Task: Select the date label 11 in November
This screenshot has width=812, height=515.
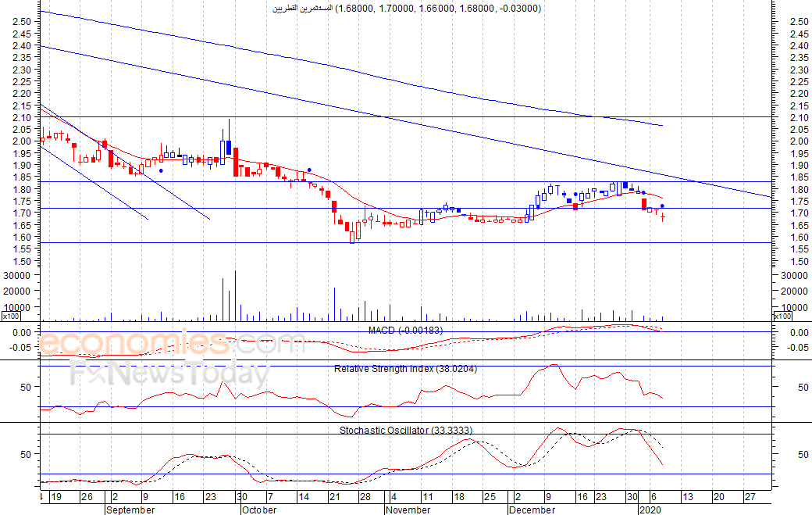Action: 427,497
